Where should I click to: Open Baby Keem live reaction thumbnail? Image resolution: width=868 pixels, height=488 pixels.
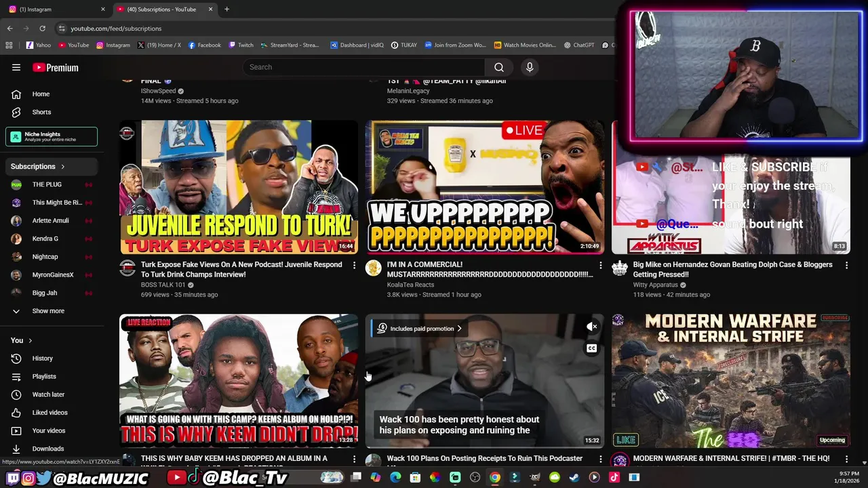coord(239,380)
